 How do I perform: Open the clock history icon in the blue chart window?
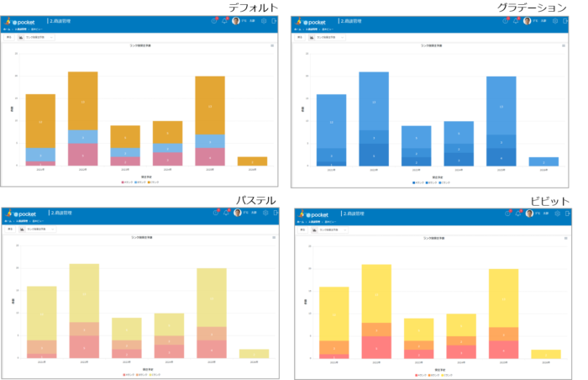[505, 21]
